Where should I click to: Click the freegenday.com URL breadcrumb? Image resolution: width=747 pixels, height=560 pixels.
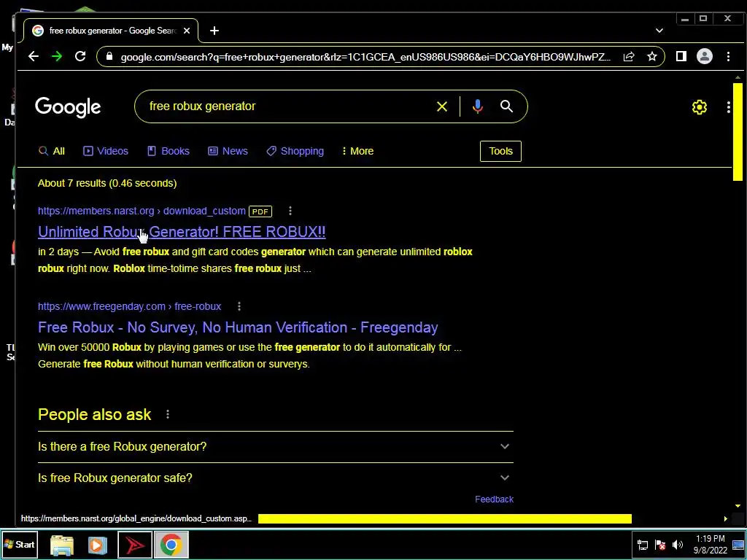(x=130, y=306)
